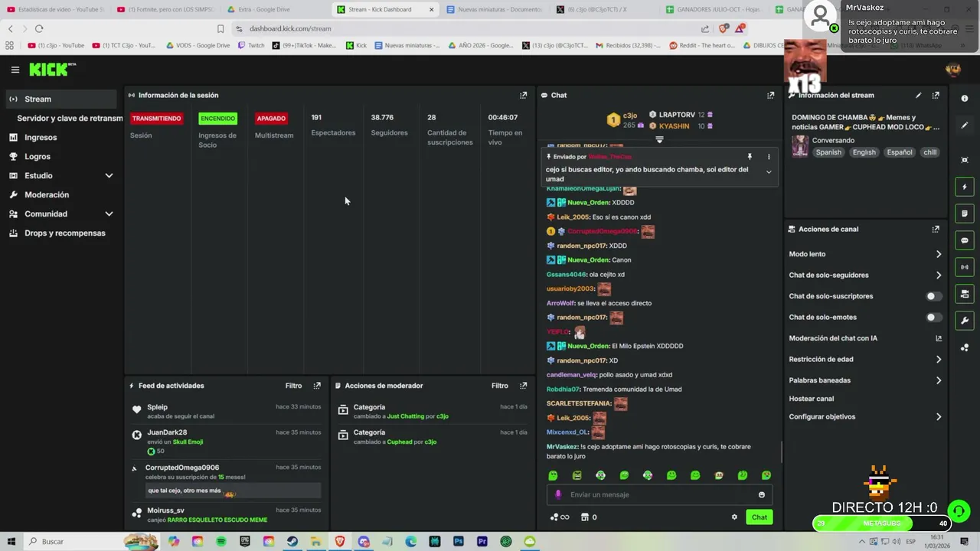980x551 pixels.
Task: Open the hamburger menu next to Kick logo
Action: coord(15,70)
